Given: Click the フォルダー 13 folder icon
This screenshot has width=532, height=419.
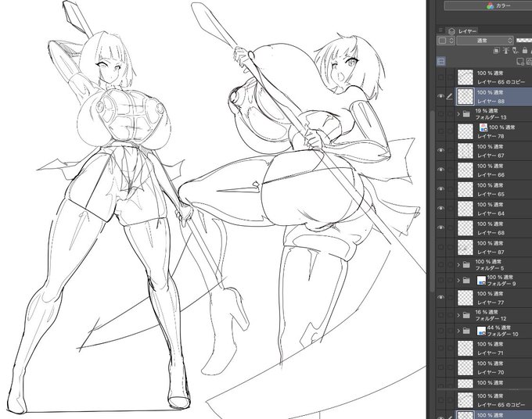Looking at the screenshot, I should (x=466, y=114).
